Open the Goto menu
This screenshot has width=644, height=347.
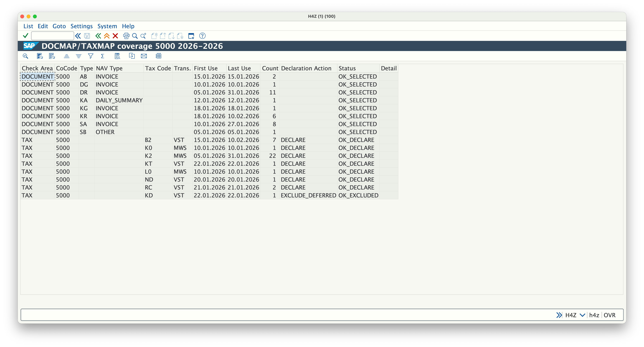[59, 26]
